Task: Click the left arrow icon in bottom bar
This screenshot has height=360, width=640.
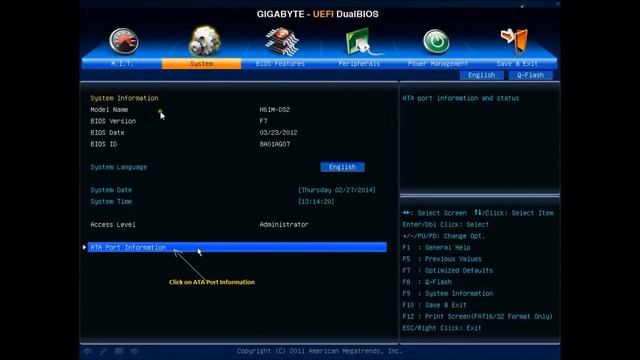Action: (87, 351)
